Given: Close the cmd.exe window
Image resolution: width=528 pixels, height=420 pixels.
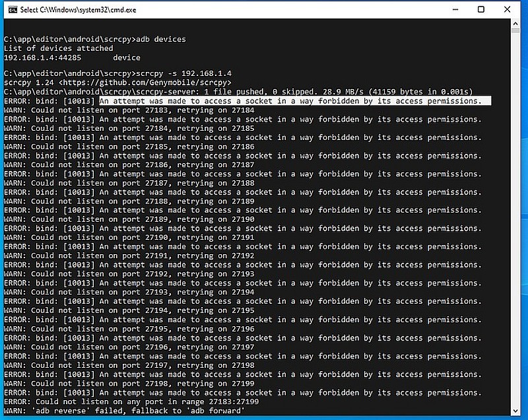Looking at the screenshot, I should click(x=507, y=9).
